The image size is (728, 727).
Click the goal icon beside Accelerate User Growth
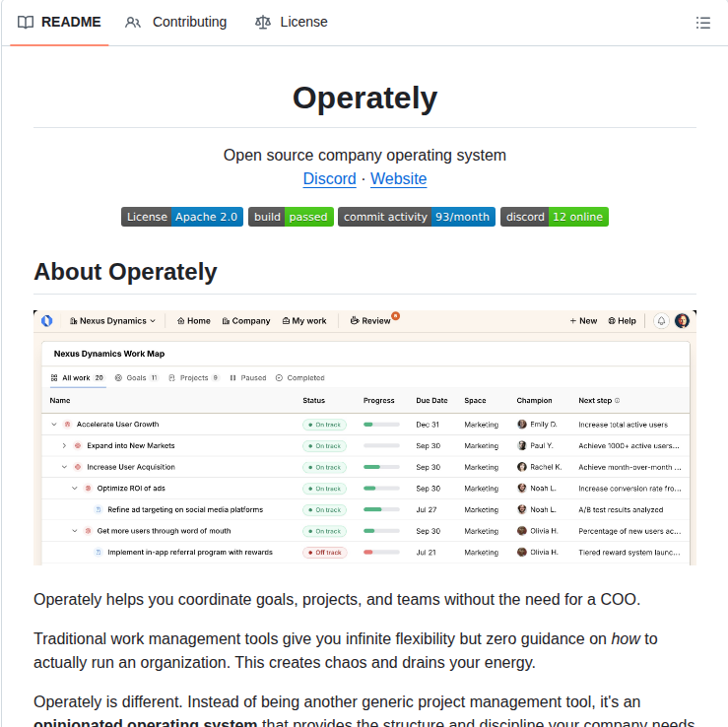click(x=67, y=425)
